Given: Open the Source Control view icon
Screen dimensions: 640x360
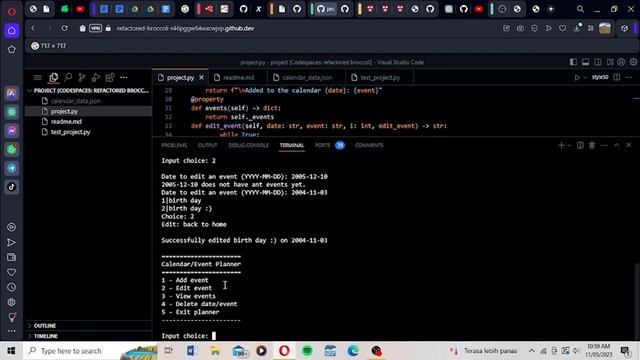Looking at the screenshot, I should point(82,77).
